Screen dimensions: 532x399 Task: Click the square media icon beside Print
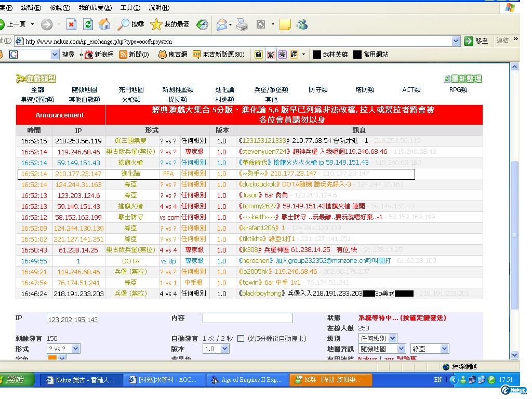click(261, 24)
